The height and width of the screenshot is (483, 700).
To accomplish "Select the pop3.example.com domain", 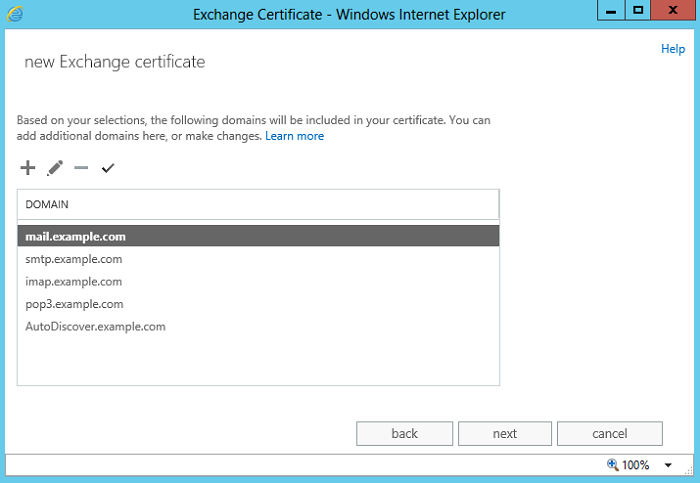I will coord(258,304).
